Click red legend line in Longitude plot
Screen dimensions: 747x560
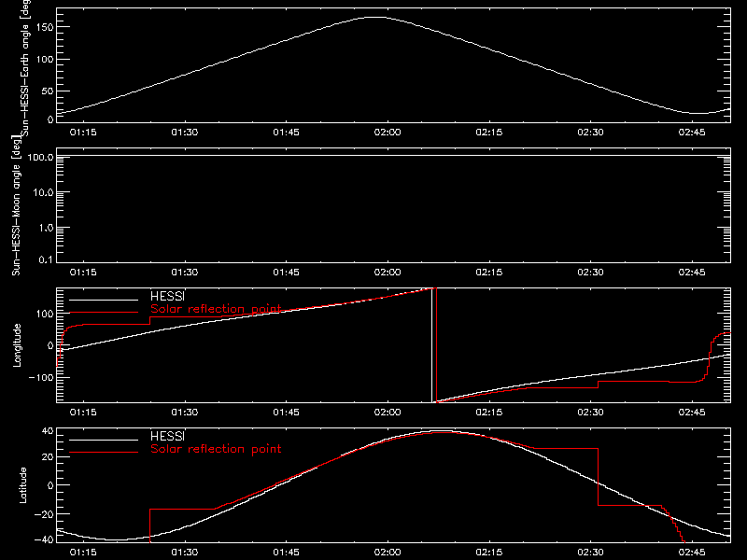[104, 313]
